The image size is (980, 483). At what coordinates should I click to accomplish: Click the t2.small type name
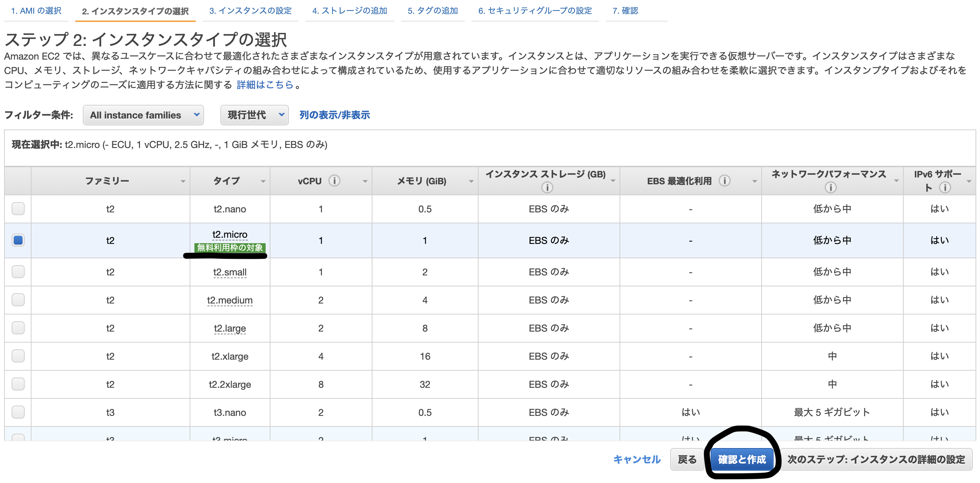(230, 272)
